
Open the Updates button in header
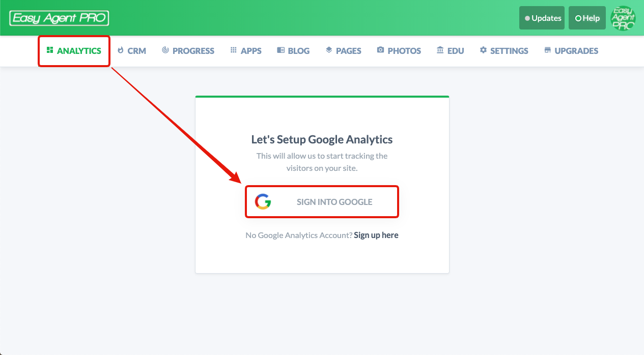tap(542, 18)
